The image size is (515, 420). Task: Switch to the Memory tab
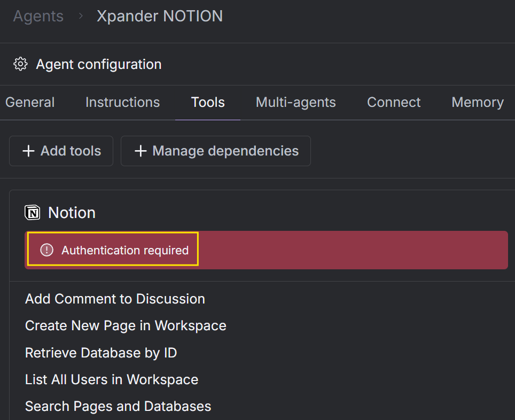point(478,102)
